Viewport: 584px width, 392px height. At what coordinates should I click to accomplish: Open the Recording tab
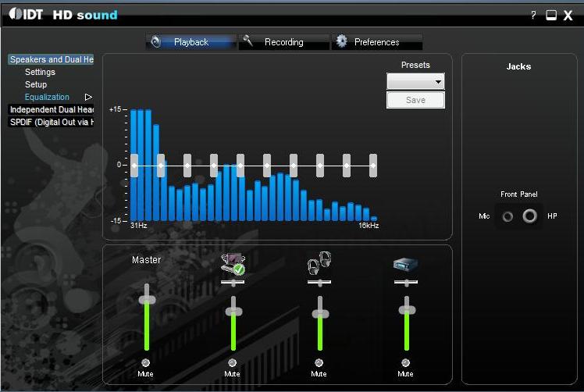tap(284, 42)
